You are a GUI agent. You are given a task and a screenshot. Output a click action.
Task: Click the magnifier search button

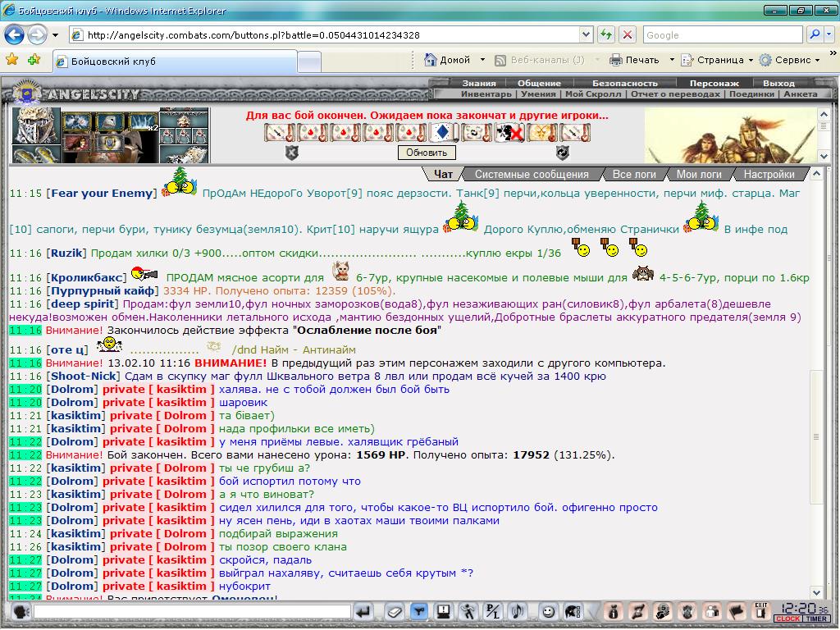[815, 34]
